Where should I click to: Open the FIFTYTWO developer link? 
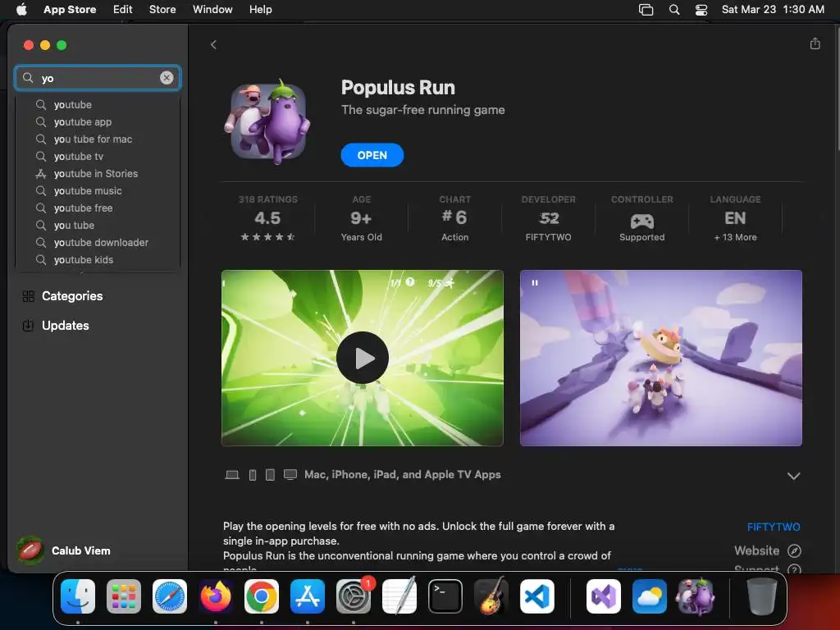[773, 527]
